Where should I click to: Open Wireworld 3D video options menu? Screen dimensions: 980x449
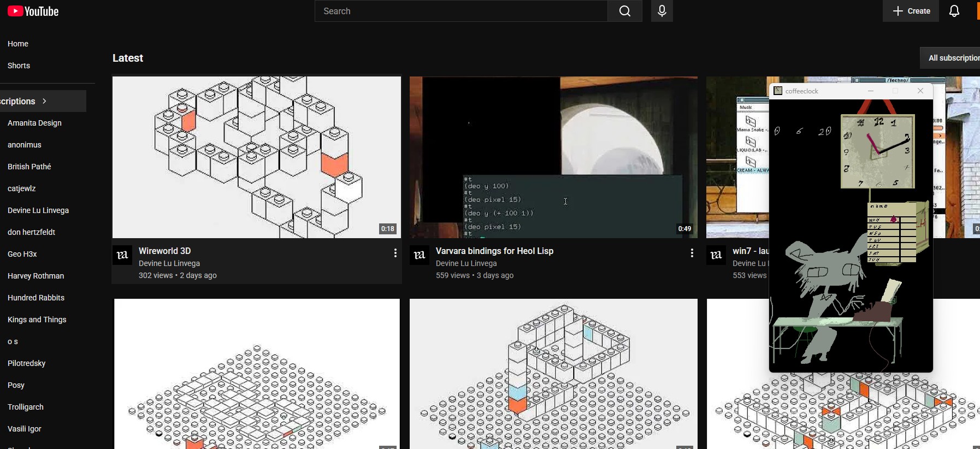point(395,253)
